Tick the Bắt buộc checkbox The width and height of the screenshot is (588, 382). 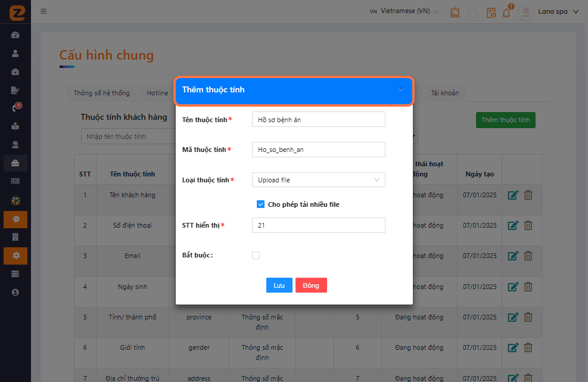pyautogui.click(x=256, y=255)
